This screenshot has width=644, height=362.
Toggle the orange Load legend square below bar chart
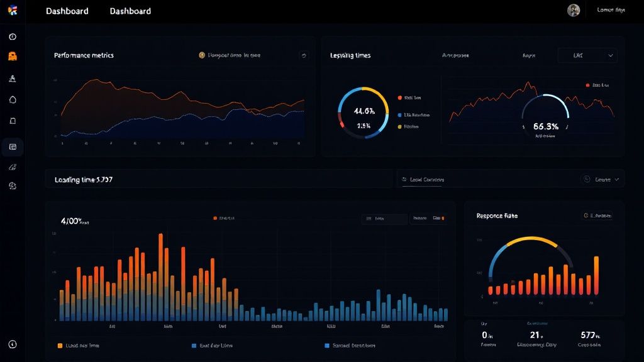pyautogui.click(x=60, y=346)
